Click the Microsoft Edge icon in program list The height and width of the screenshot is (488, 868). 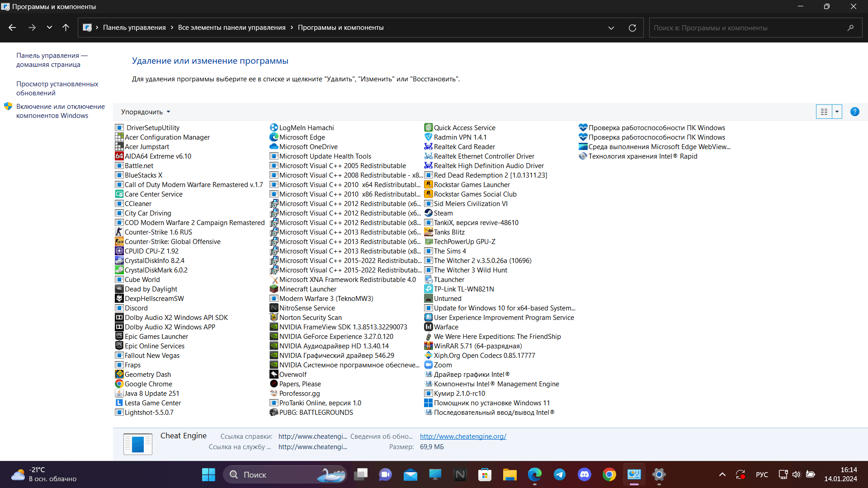pyautogui.click(x=274, y=137)
